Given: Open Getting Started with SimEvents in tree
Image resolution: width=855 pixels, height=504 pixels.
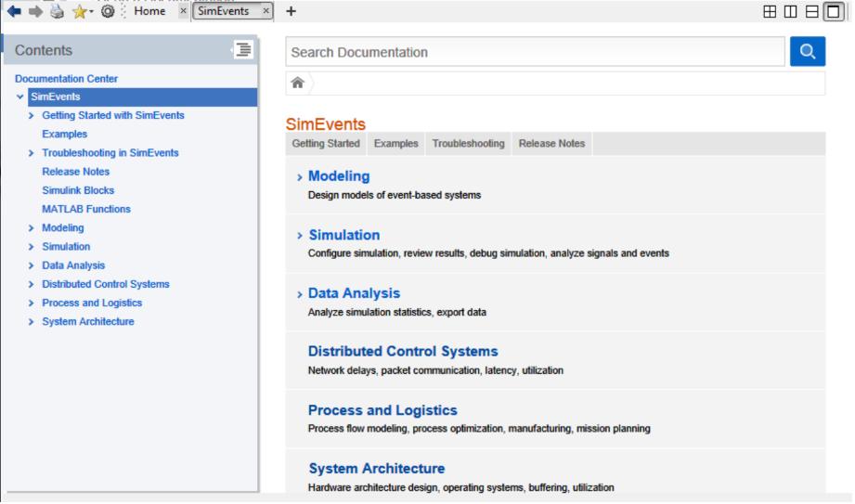Looking at the screenshot, I should pyautogui.click(x=113, y=116).
